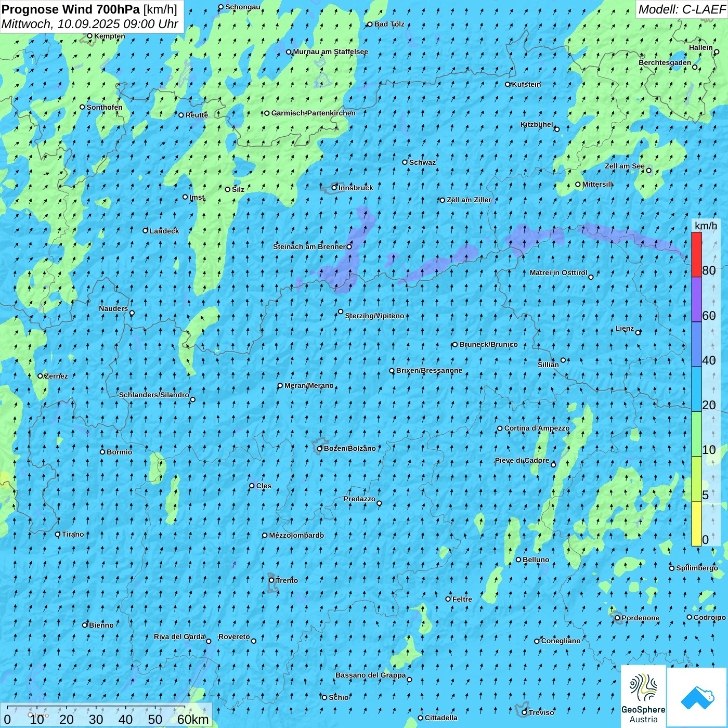Click the 'Codroipo' label
The width and height of the screenshot is (728, 728).
click(710, 617)
